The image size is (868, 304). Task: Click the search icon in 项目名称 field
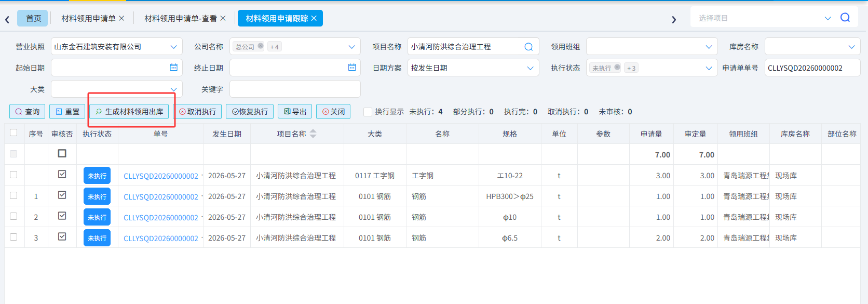click(x=528, y=47)
